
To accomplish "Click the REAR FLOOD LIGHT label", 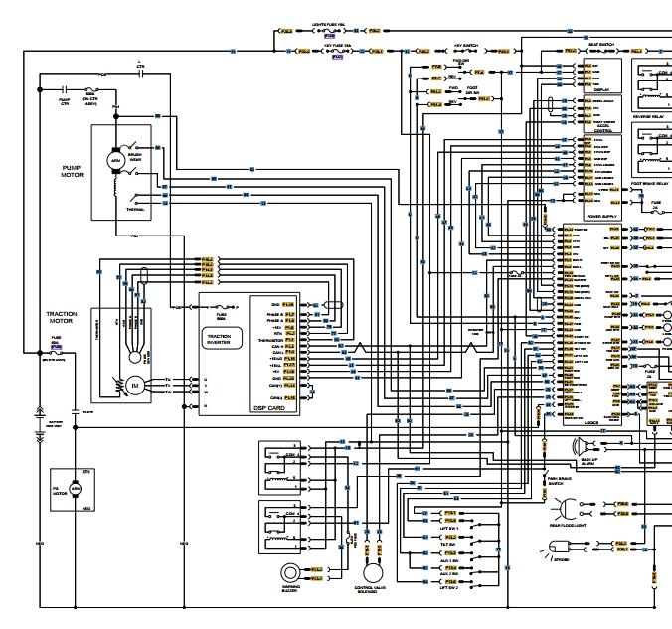I will pos(568,526).
